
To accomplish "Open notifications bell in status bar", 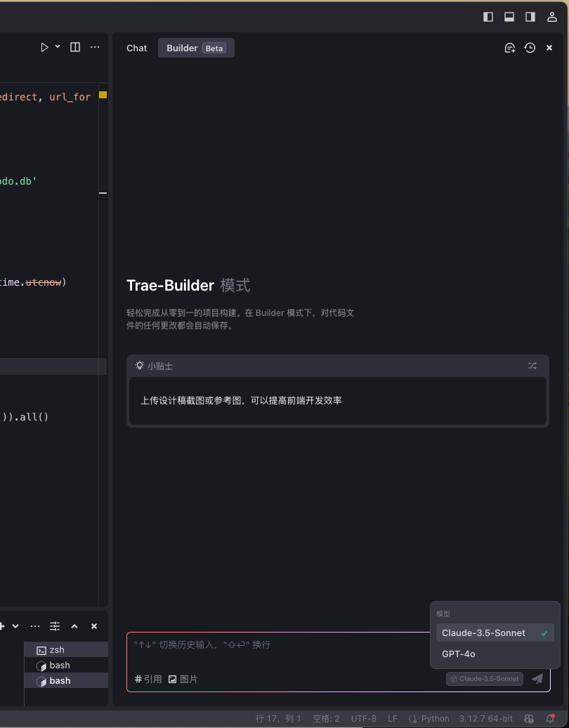I will (x=551, y=719).
